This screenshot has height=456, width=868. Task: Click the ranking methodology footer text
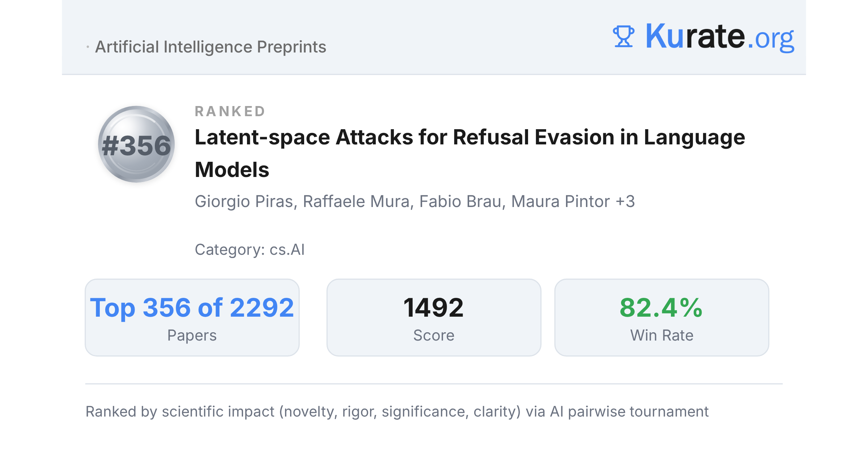click(x=397, y=412)
